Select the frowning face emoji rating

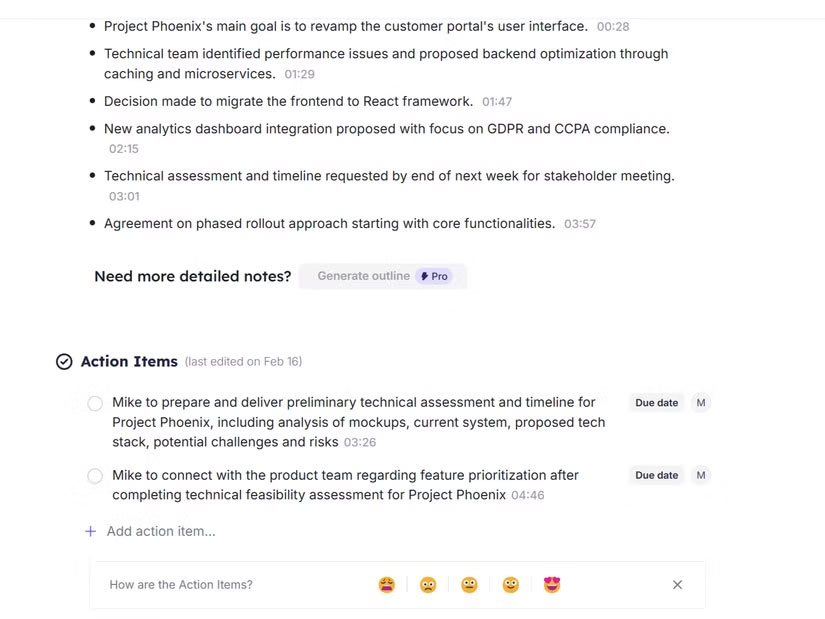[x=428, y=585]
